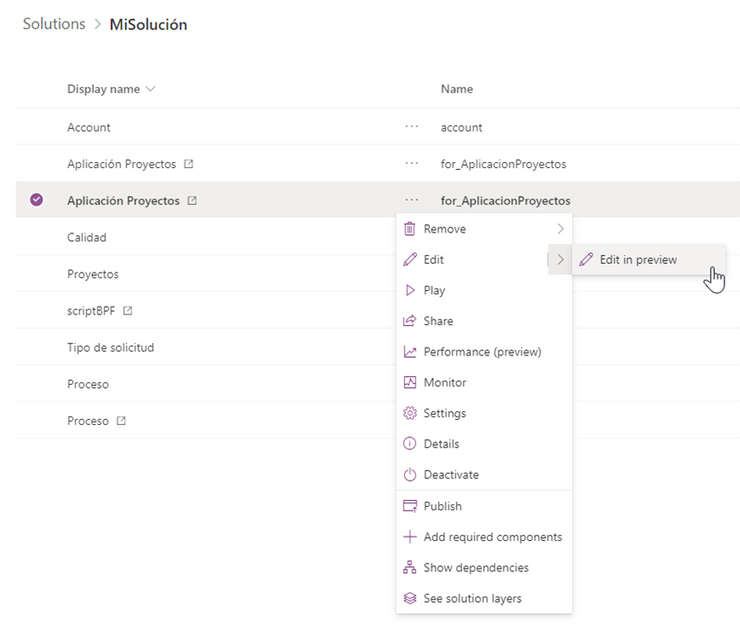Select Publish menu entry
740x628 pixels.
484,506
